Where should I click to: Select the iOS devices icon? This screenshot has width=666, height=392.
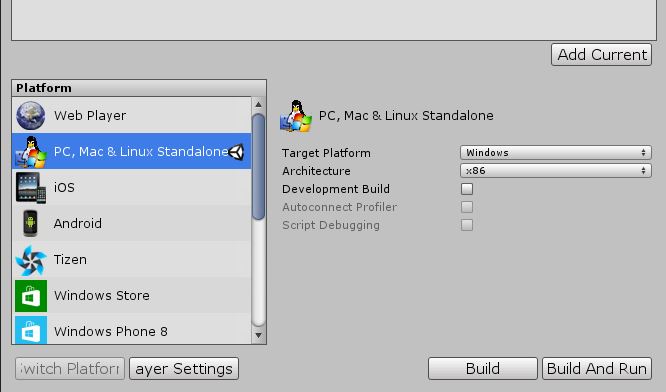click(x=31, y=187)
